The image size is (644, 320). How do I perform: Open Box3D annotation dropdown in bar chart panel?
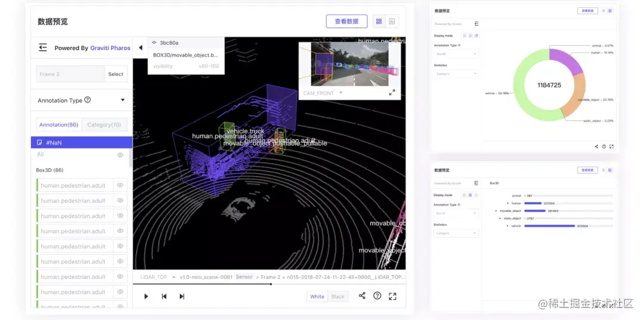click(x=456, y=213)
